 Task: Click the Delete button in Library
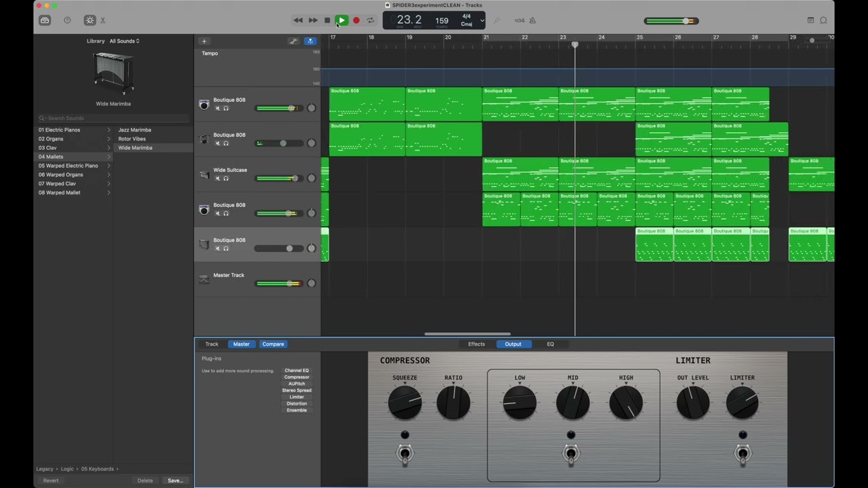point(145,481)
